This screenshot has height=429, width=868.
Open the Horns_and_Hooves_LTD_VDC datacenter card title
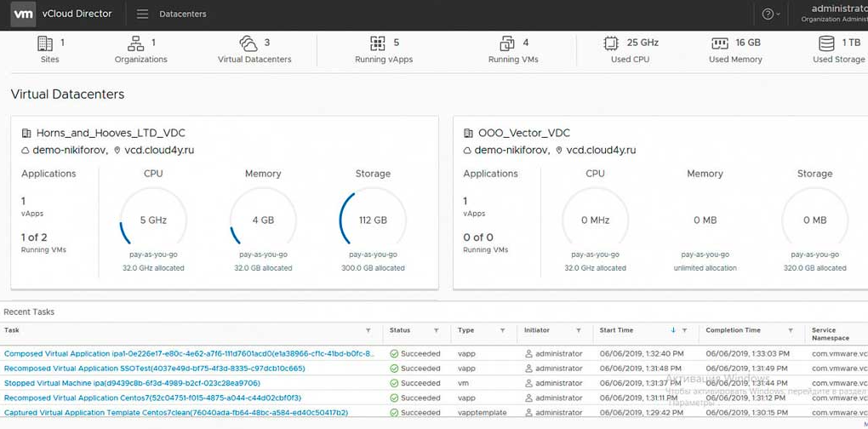[111, 133]
